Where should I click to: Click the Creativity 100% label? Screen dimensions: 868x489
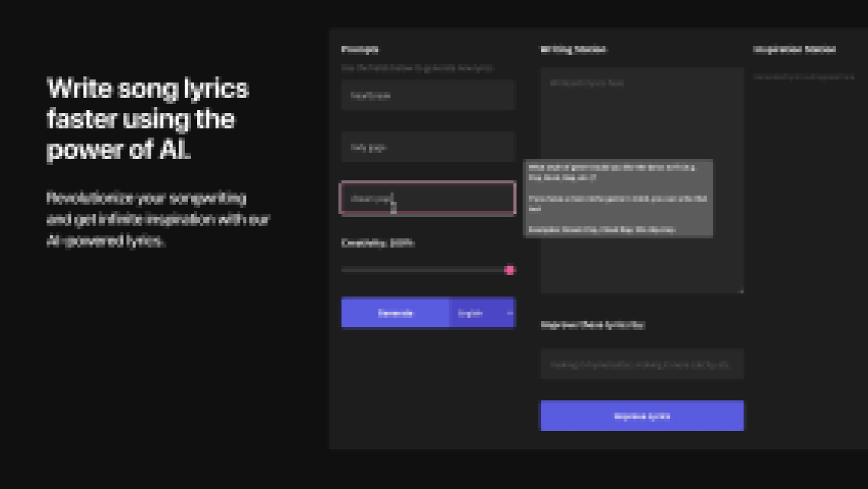click(376, 243)
